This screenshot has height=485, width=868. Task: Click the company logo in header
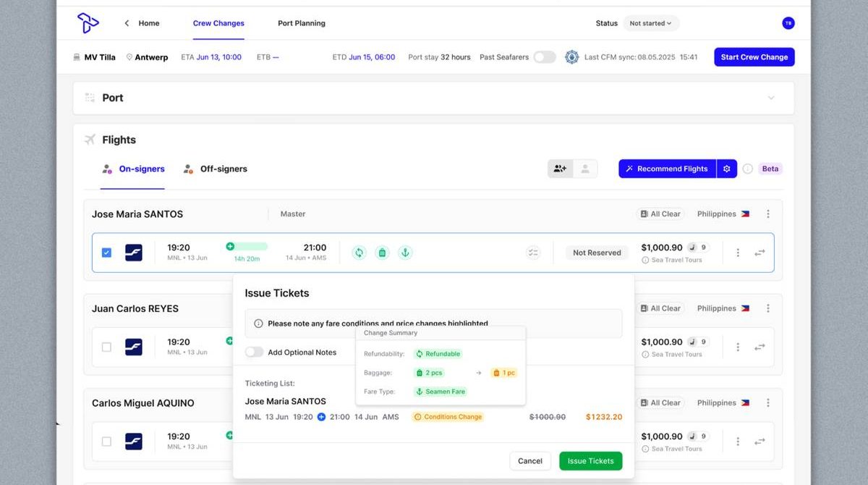coord(88,23)
